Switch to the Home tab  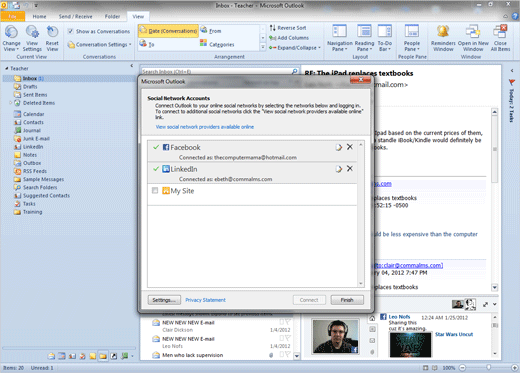point(39,16)
